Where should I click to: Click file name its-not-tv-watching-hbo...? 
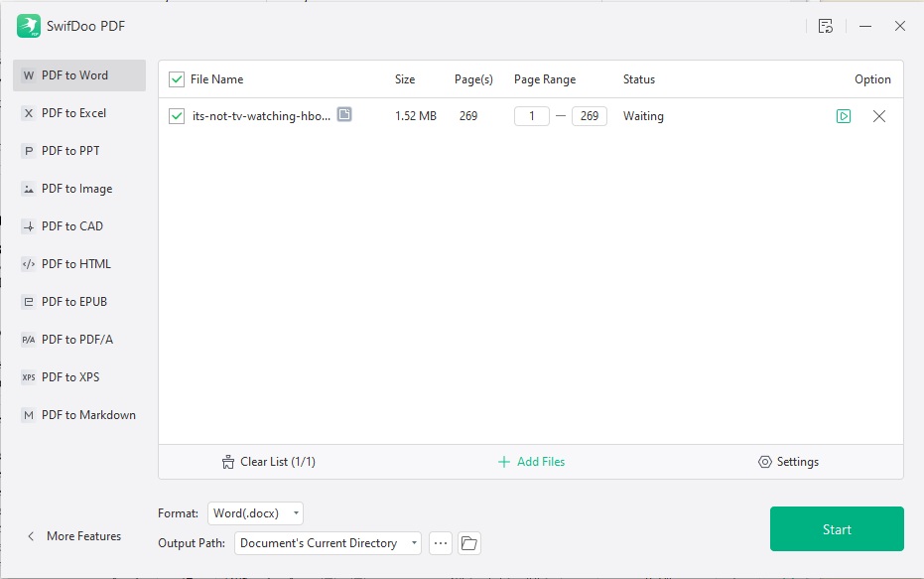(261, 116)
